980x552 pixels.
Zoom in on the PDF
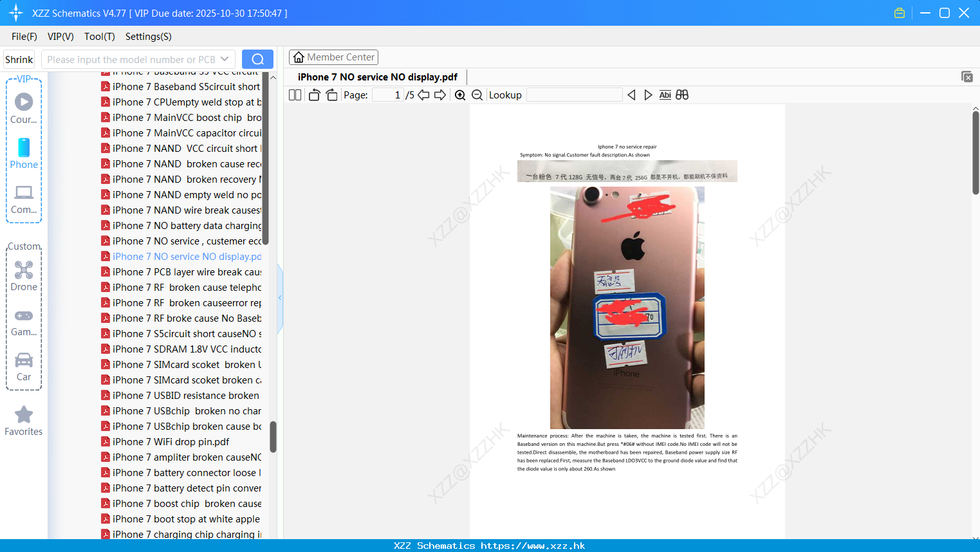pyautogui.click(x=460, y=95)
